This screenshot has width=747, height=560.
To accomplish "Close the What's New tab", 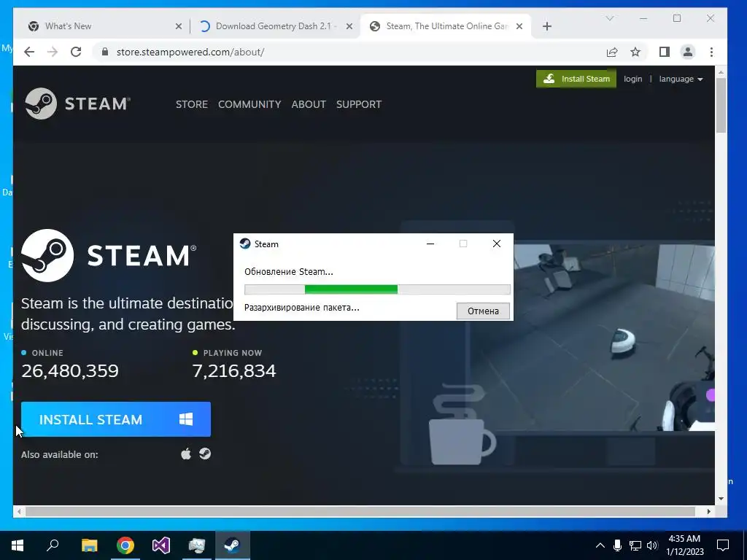I will [179, 26].
